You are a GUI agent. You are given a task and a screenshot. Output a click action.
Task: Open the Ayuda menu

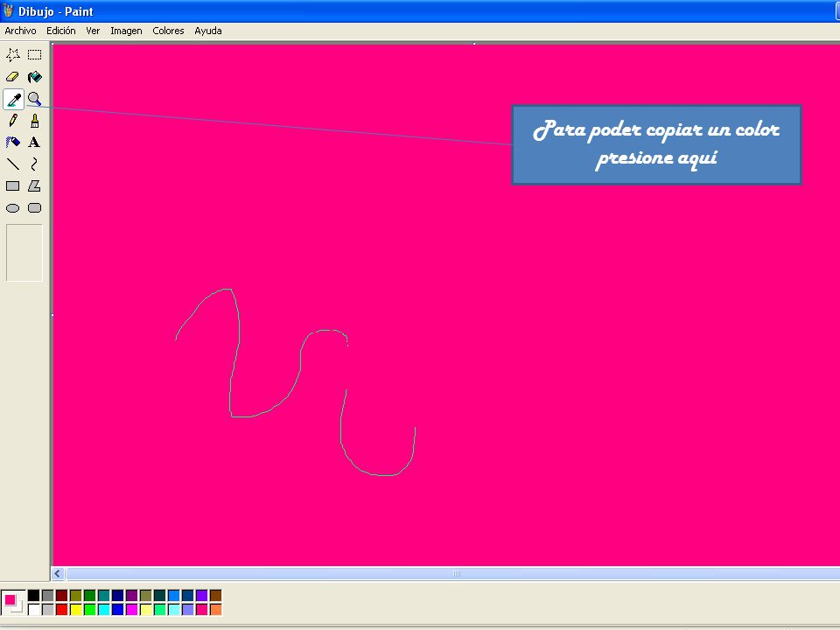coord(208,31)
